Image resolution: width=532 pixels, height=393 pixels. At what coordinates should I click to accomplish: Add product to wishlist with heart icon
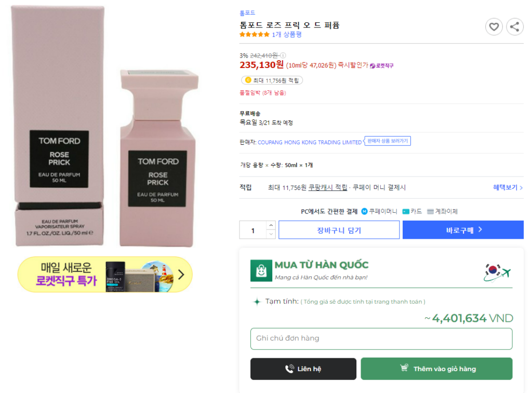[494, 27]
